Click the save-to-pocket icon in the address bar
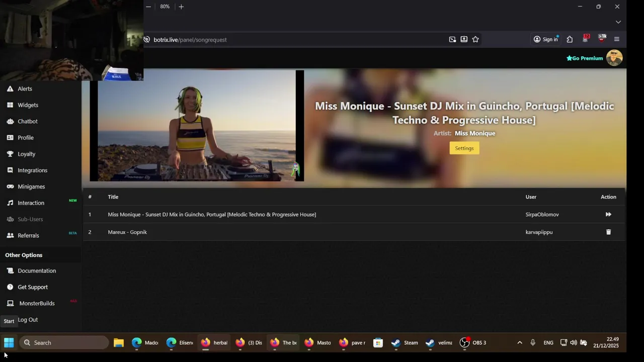 [464, 39]
